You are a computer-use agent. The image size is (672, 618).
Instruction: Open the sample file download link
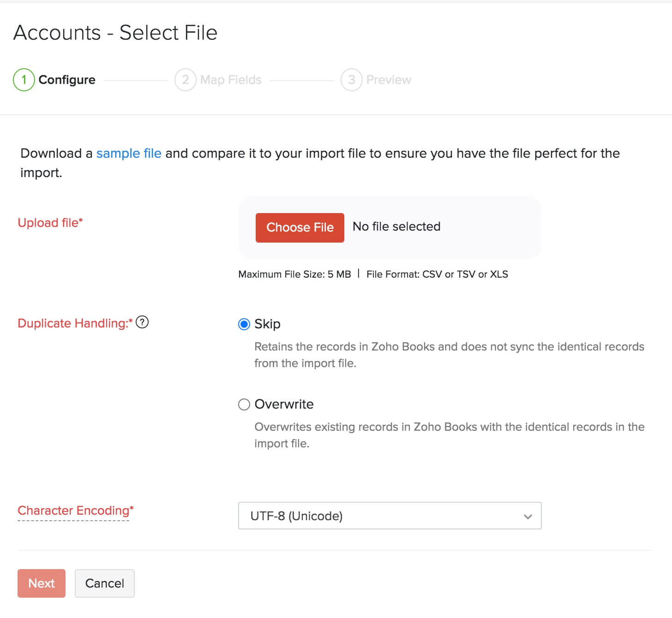coord(128,153)
